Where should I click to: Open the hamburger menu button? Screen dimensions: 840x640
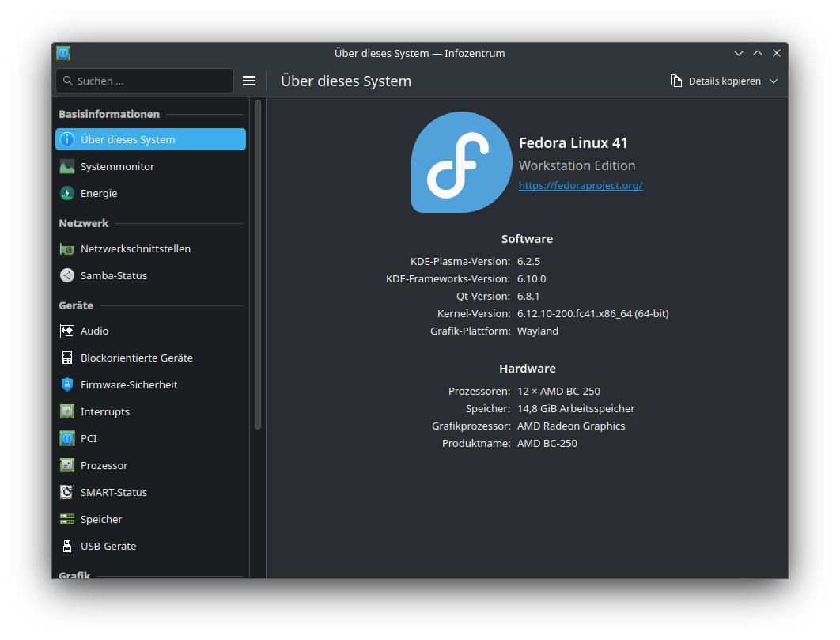[249, 81]
